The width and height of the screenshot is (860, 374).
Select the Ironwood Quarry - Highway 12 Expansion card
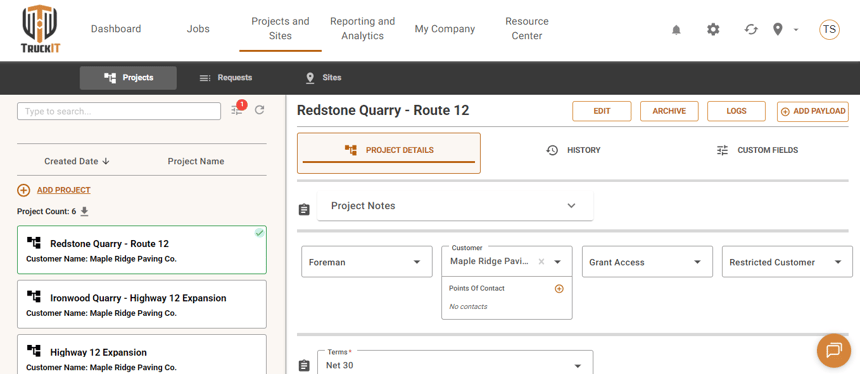coord(142,304)
